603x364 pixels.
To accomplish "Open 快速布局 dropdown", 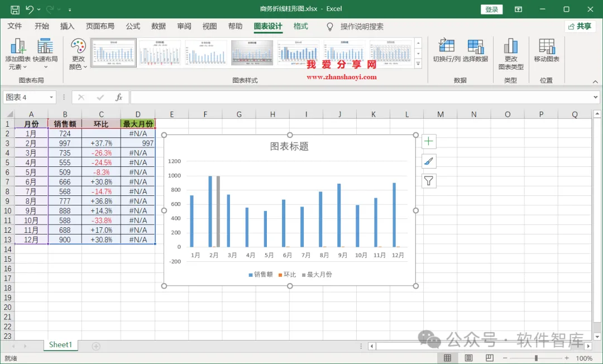I will coord(45,54).
